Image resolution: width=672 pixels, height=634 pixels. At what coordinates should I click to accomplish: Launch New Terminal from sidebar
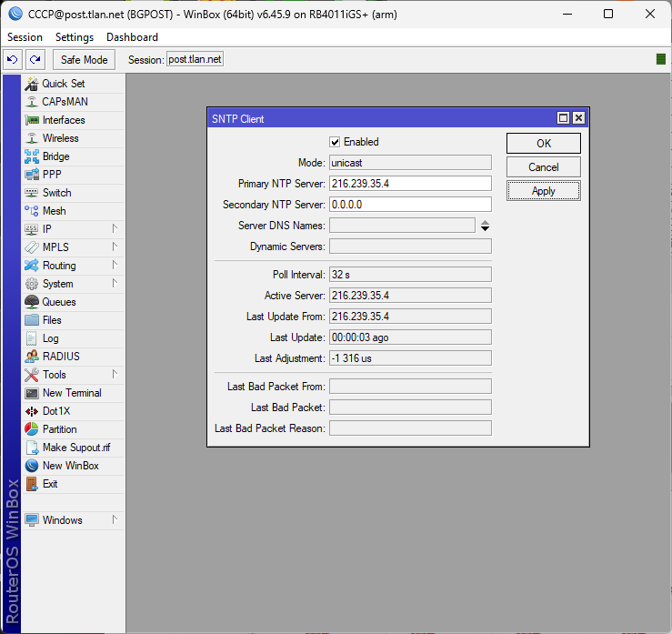click(x=72, y=393)
